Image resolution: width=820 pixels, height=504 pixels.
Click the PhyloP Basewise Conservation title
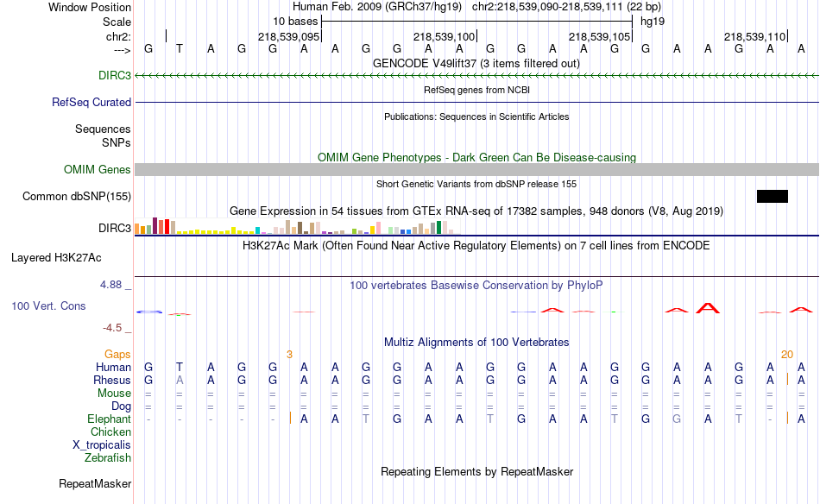click(x=476, y=286)
